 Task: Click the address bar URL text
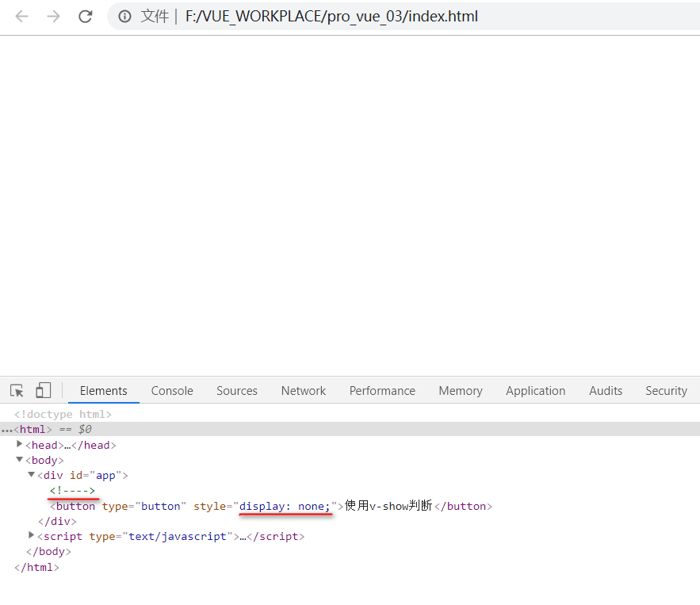click(331, 17)
